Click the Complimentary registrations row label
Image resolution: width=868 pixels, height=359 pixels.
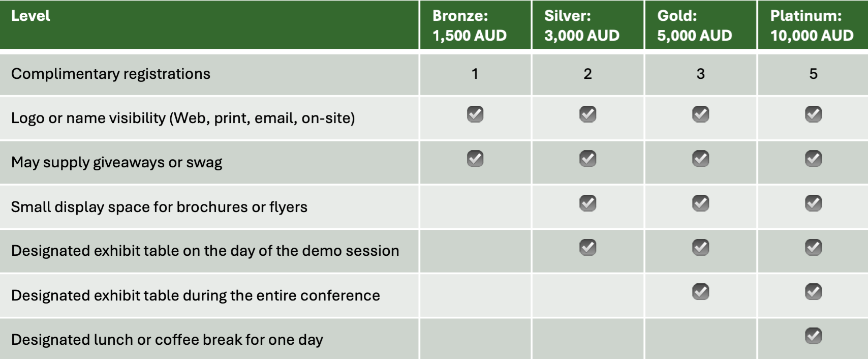click(x=111, y=74)
